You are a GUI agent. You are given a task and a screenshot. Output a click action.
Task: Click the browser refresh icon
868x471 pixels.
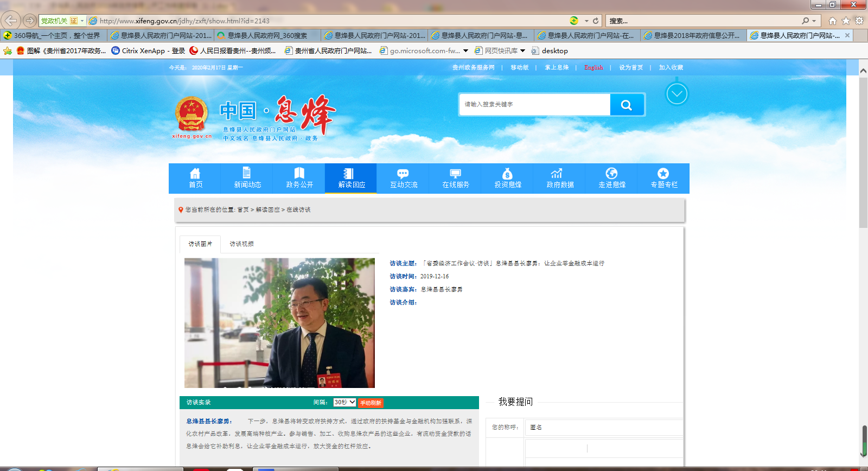coord(596,21)
